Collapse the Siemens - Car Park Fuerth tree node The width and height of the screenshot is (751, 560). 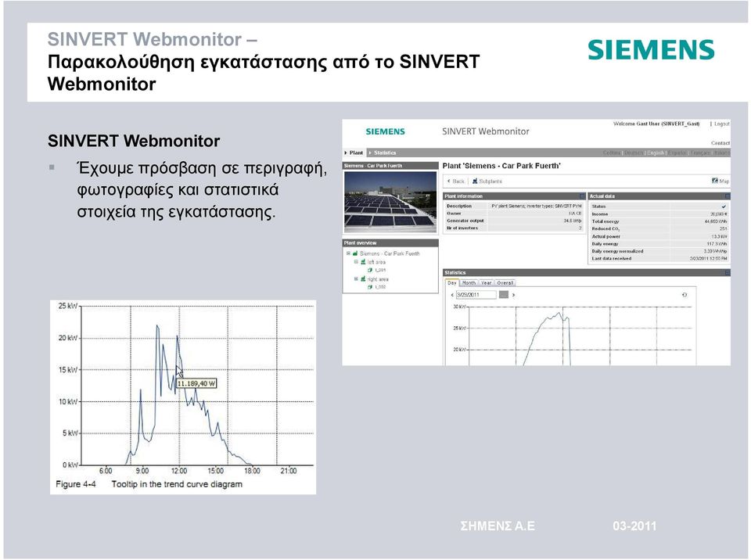(x=349, y=253)
